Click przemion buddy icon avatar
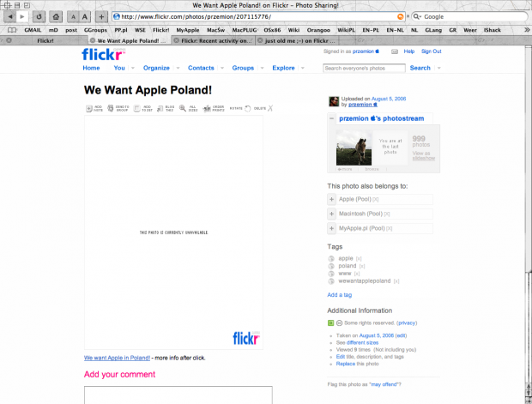The height and width of the screenshot is (404, 532). click(334, 101)
